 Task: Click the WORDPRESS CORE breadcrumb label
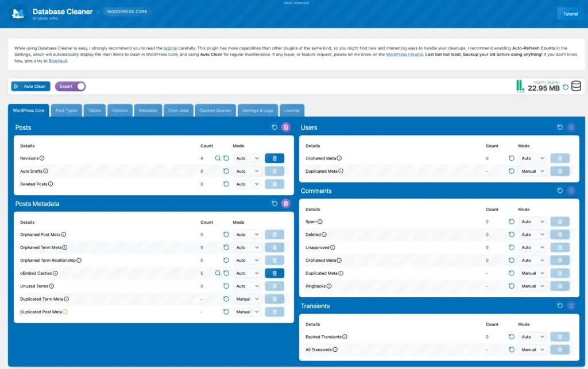[127, 12]
